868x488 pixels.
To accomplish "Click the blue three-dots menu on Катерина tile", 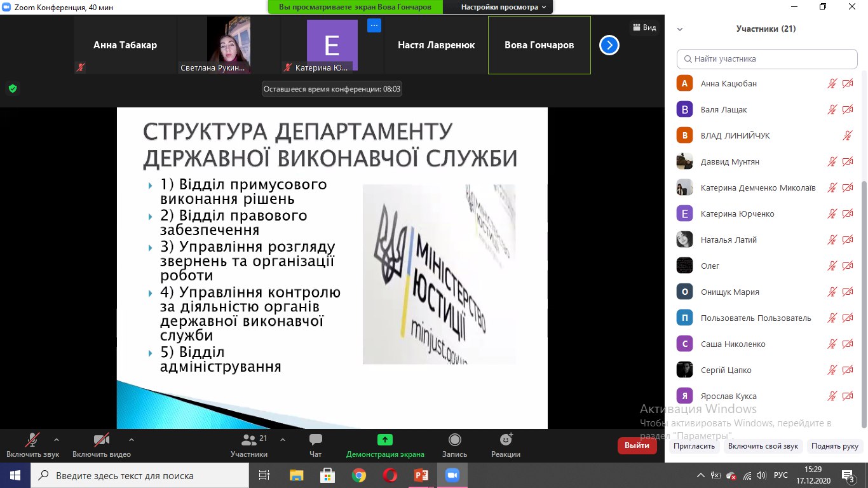I will point(374,26).
